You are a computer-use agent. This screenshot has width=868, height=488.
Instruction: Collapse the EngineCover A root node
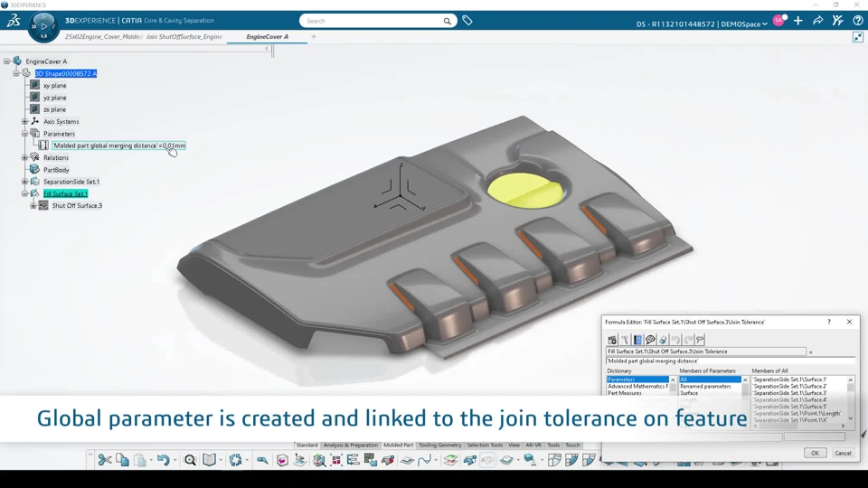click(6, 61)
